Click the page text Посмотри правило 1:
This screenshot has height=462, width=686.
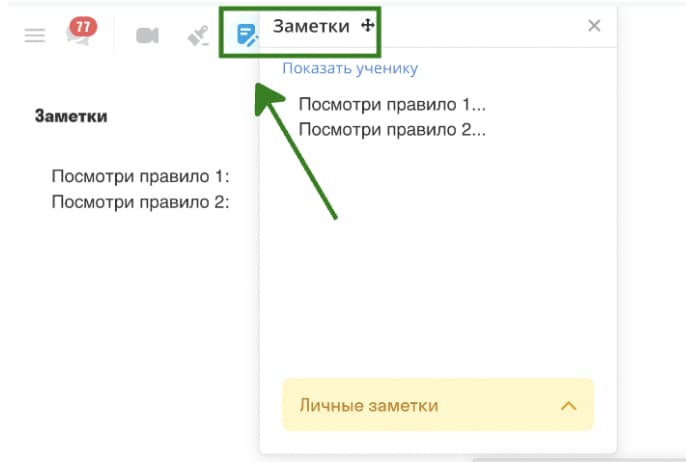tap(140, 176)
